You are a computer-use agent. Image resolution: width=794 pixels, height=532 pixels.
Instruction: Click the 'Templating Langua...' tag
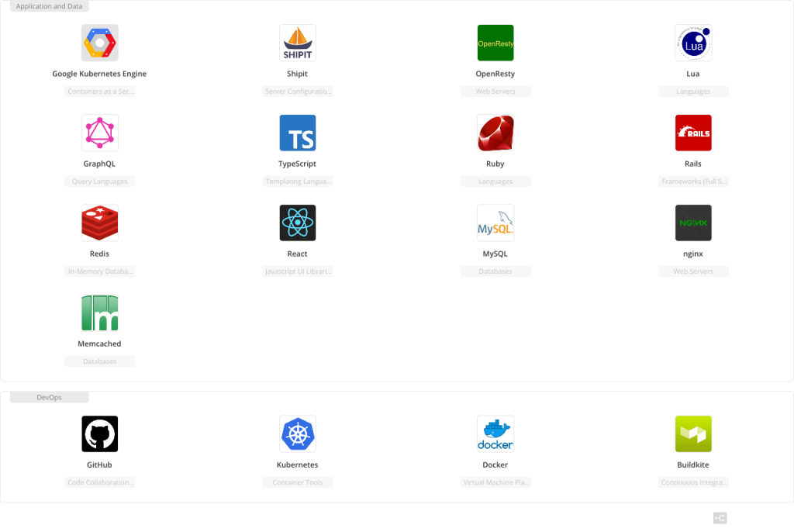click(x=298, y=181)
